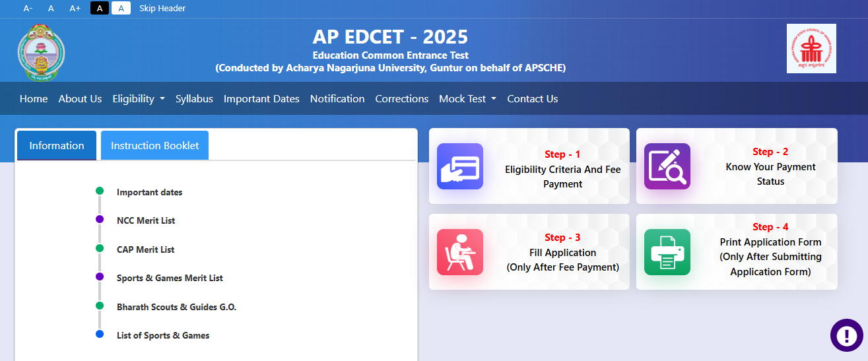
Task: Click the Step 3 fill application icon
Action: coord(460,252)
